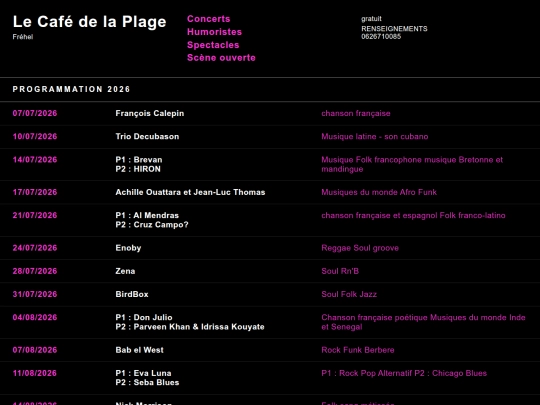Click genre Musiques du monde Afro Funk
The image size is (540, 405).
click(x=379, y=192)
